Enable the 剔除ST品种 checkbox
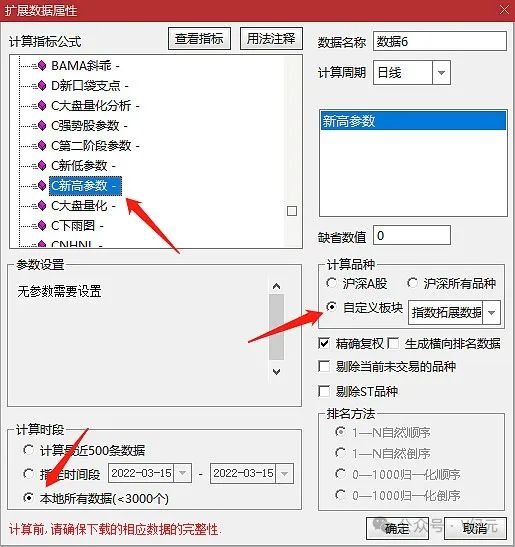Image resolution: width=515 pixels, height=547 pixels. [324, 391]
